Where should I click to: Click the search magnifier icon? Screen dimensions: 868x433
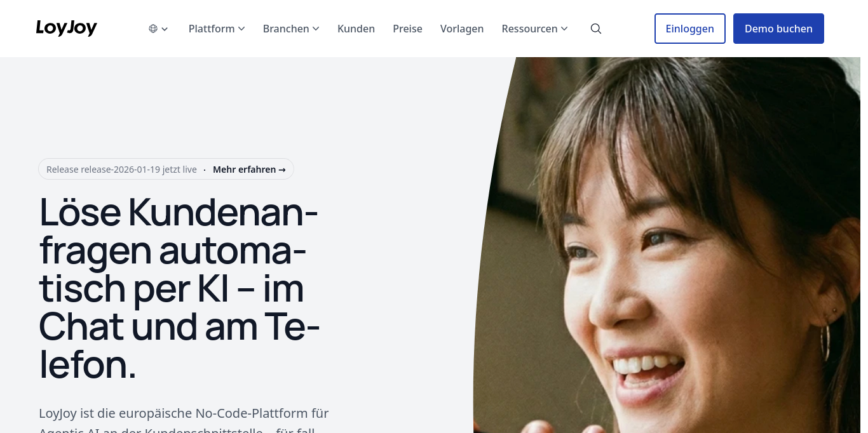pyautogui.click(x=596, y=29)
